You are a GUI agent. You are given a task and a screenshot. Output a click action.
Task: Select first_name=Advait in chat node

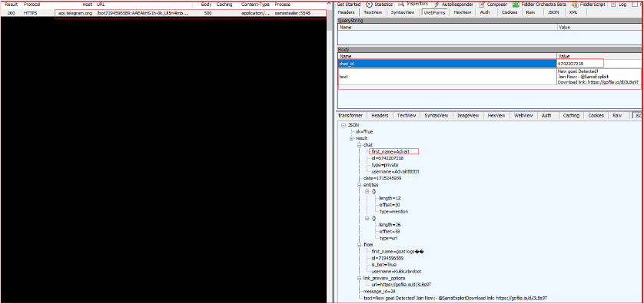point(390,151)
